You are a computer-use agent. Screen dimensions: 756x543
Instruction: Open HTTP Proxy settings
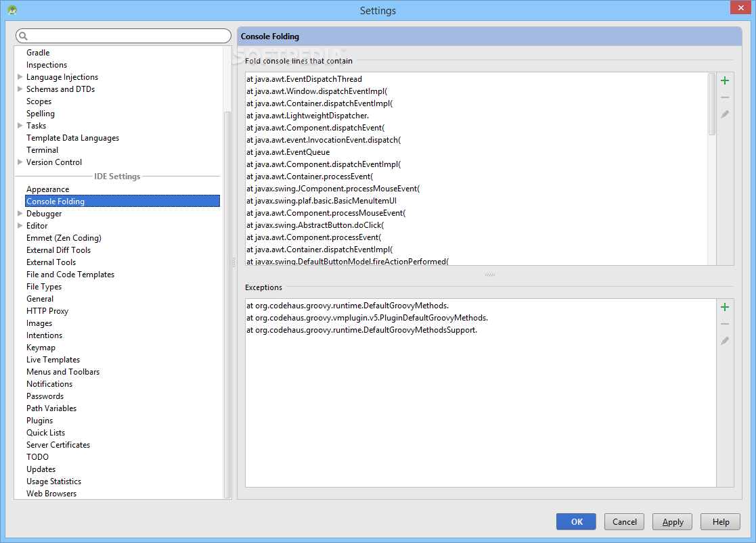coord(47,311)
